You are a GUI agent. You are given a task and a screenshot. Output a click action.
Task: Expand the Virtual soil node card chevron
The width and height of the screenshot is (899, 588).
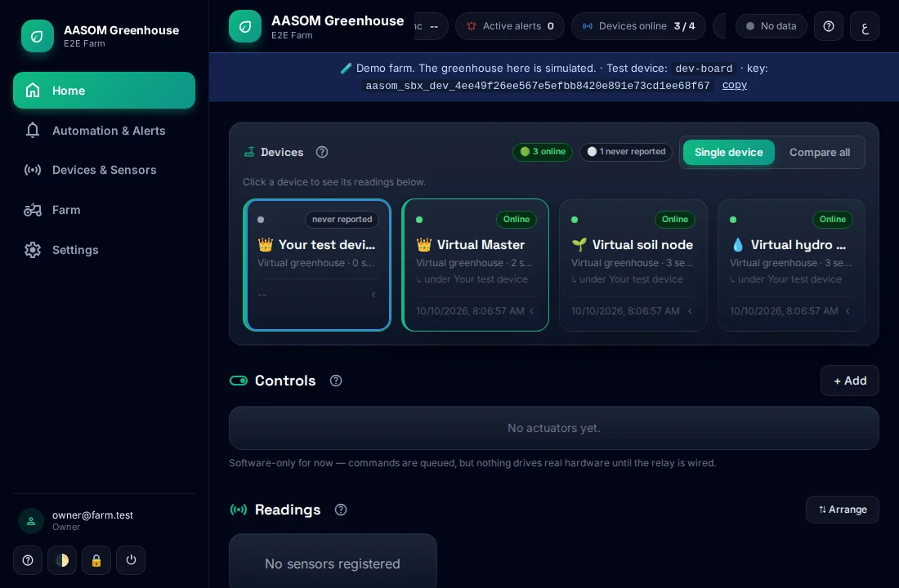(x=690, y=311)
